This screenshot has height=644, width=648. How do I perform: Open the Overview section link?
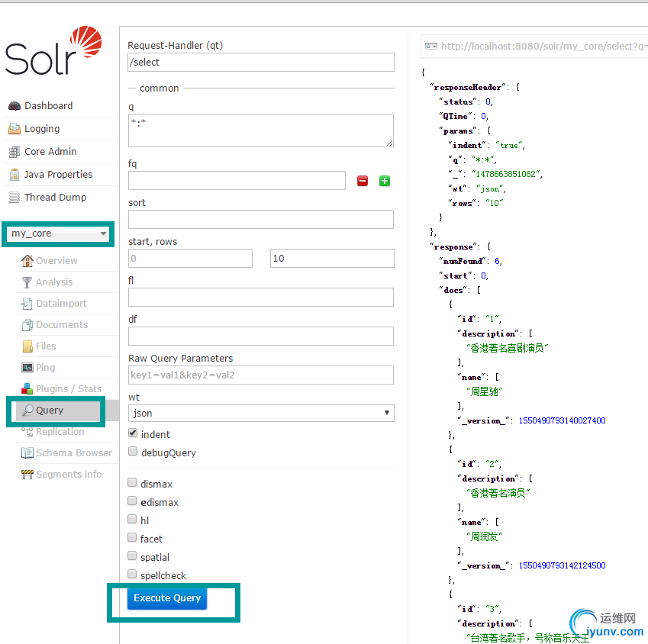click(56, 261)
